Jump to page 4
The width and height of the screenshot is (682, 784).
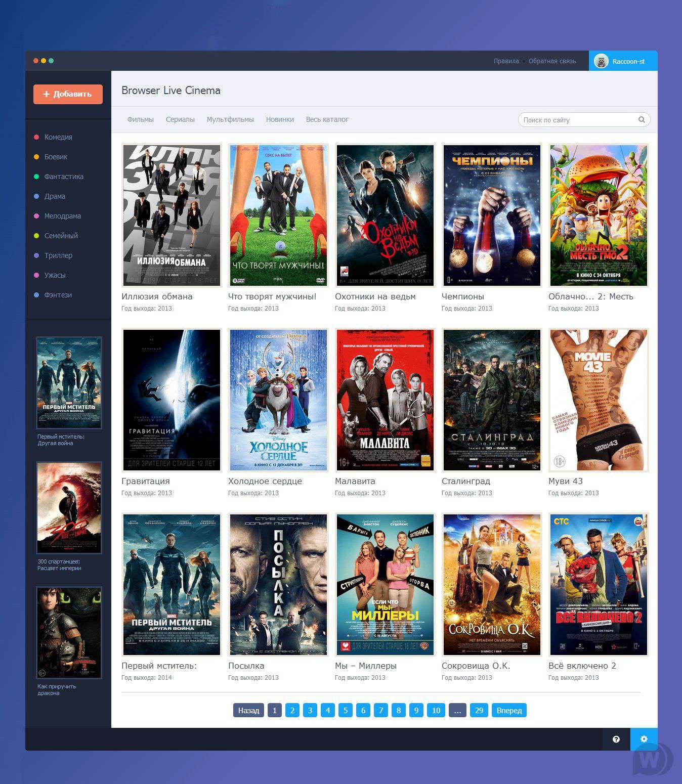click(328, 710)
